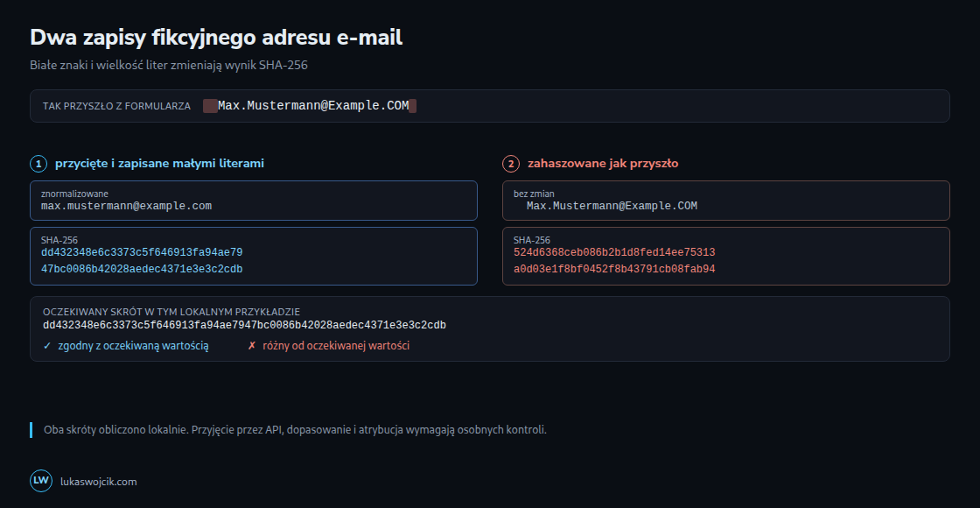Click the expected hash value starting dd432348
This screenshot has width=980, height=508.
click(244, 325)
